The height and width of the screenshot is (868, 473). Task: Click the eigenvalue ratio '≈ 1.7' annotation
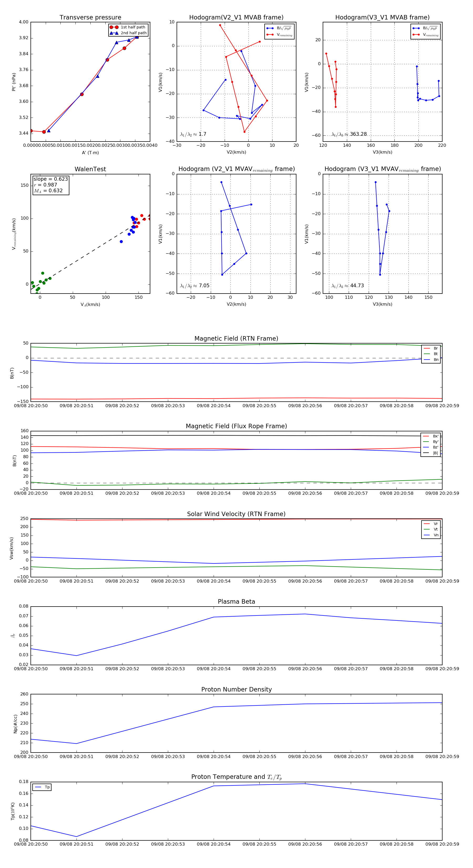pos(193,134)
